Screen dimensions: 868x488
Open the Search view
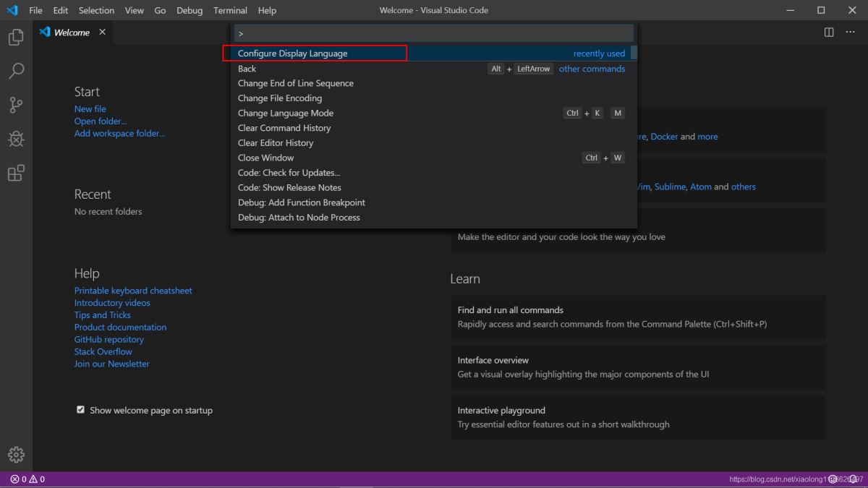(15, 70)
